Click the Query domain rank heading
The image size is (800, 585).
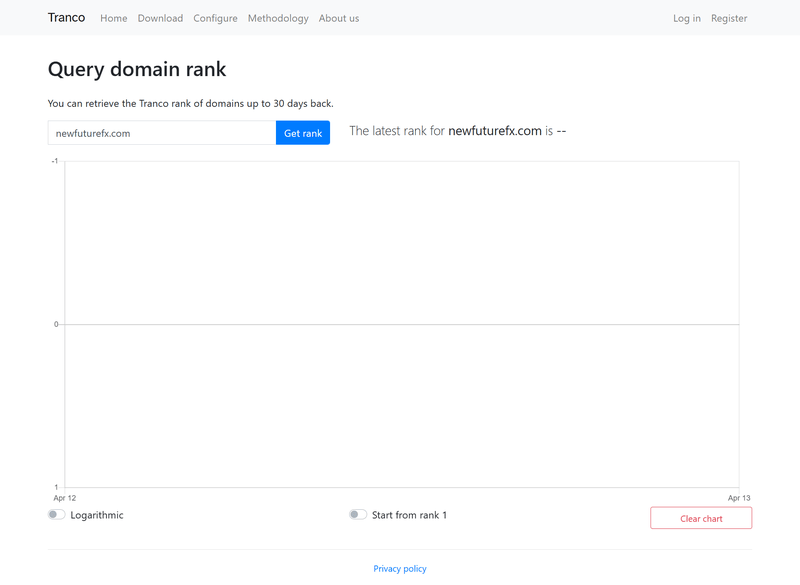coord(137,69)
